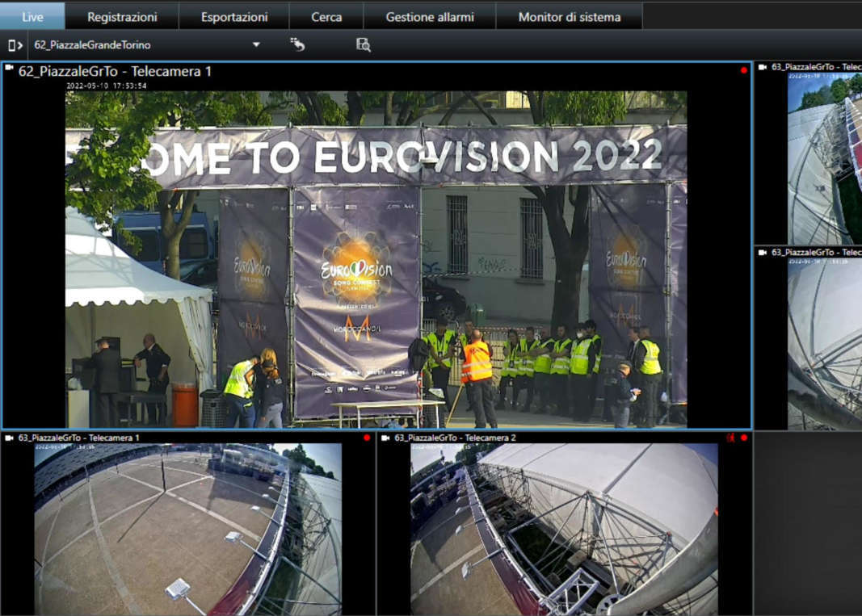Click motion indicator icon on Telecamera 2 title bar
Viewport: 862px width, 616px height.
(731, 438)
